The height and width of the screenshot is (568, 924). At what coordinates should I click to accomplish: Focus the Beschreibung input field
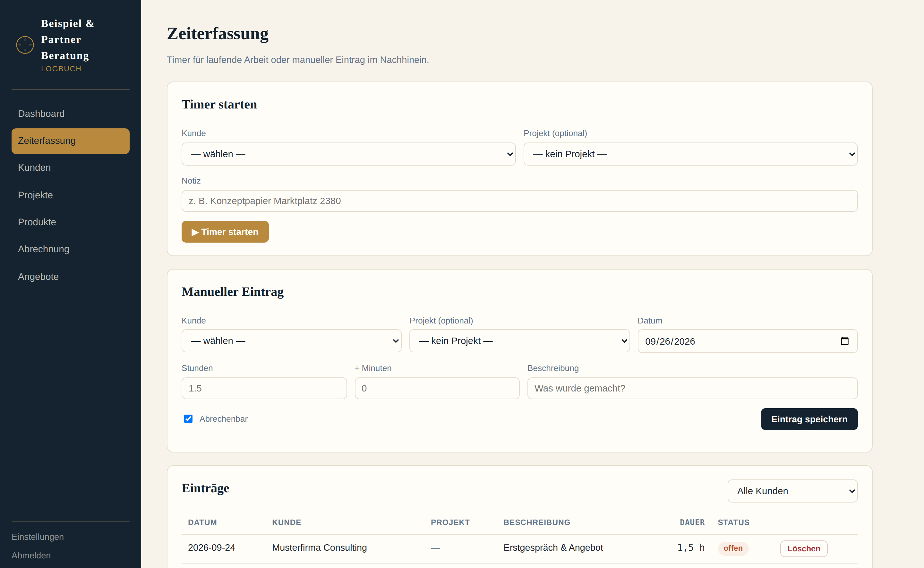(x=692, y=388)
